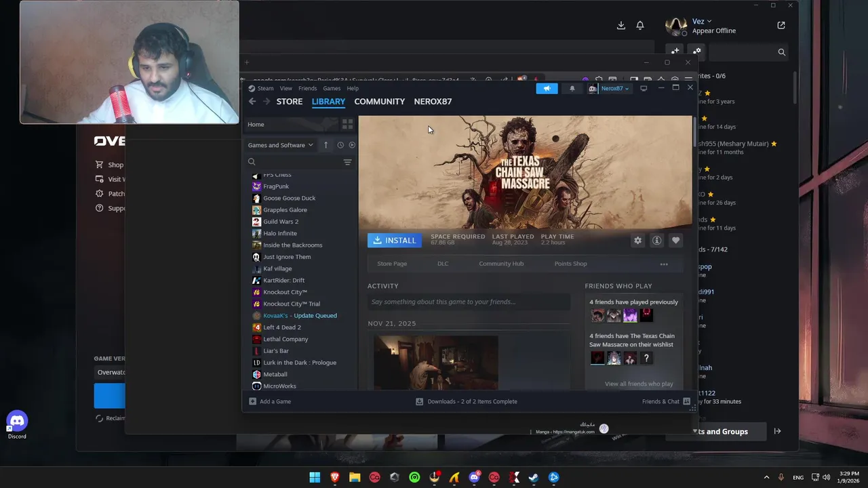868x488 pixels.
Task: Select Halo Infinite in library list
Action: 280,233
